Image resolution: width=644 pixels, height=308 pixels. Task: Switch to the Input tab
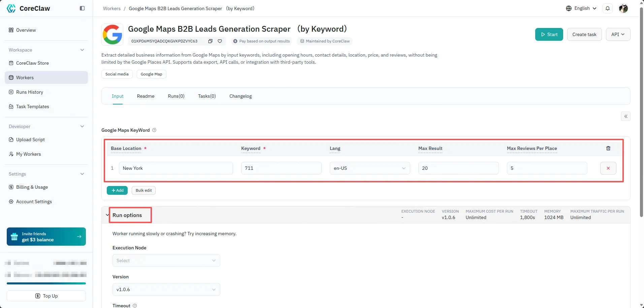point(118,96)
